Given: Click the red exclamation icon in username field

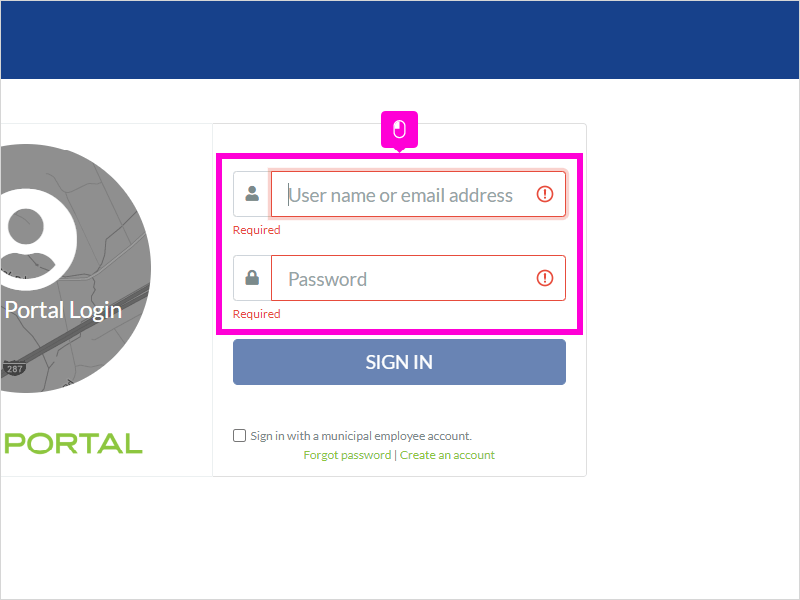Looking at the screenshot, I should click(x=544, y=194).
